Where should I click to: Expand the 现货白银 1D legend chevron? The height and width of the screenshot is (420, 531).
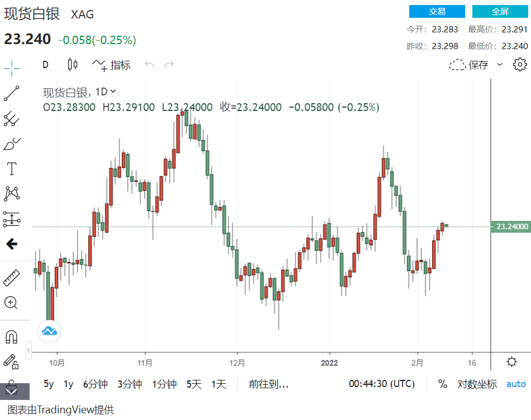point(113,91)
